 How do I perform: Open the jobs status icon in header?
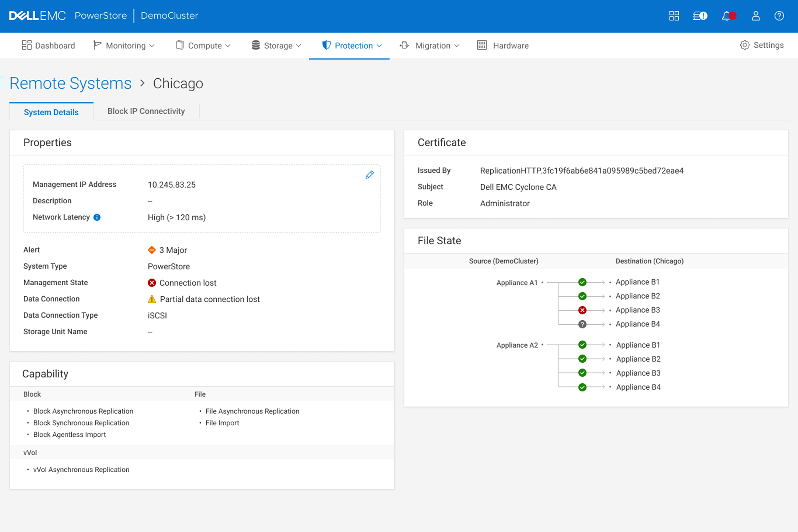tap(700, 16)
